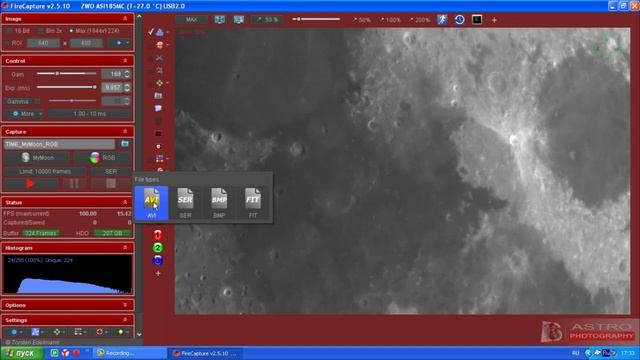The width and height of the screenshot is (640, 360).
Task: Select the Max (1944x1224) radio option
Action: pos(93,31)
